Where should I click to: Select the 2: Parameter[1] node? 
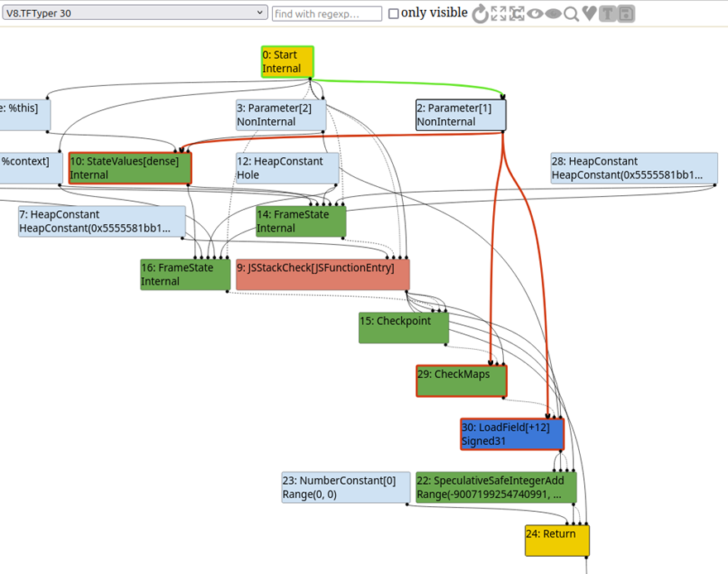tap(461, 115)
